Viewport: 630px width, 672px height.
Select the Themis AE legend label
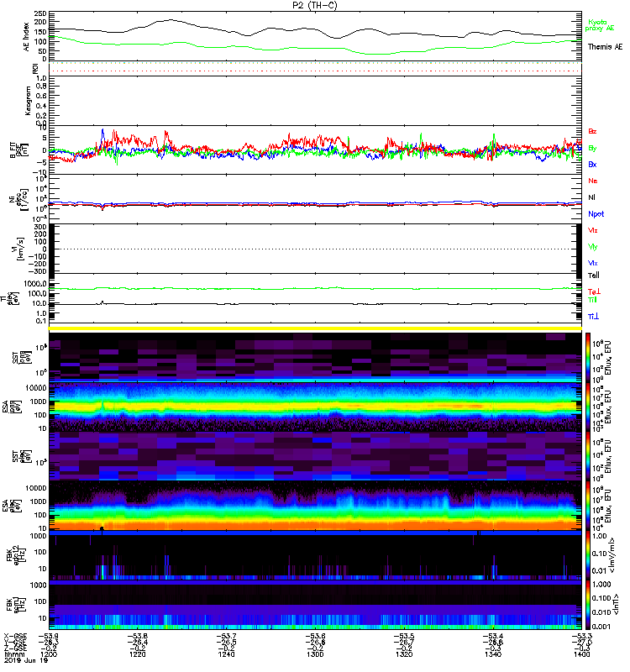605,47
